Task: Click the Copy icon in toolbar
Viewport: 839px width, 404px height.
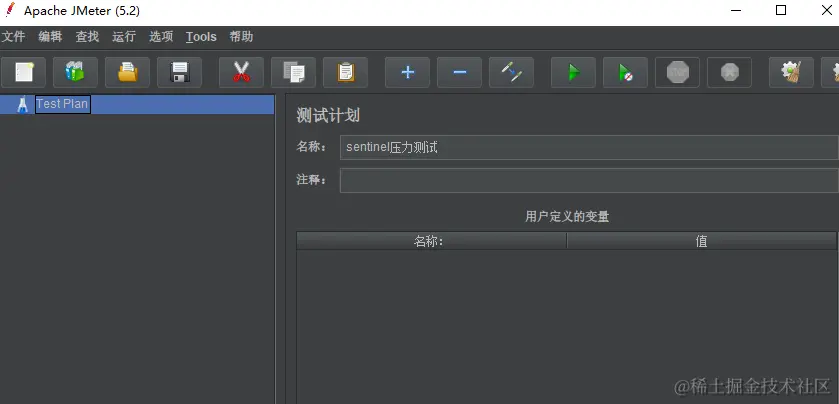Action: pyautogui.click(x=293, y=72)
